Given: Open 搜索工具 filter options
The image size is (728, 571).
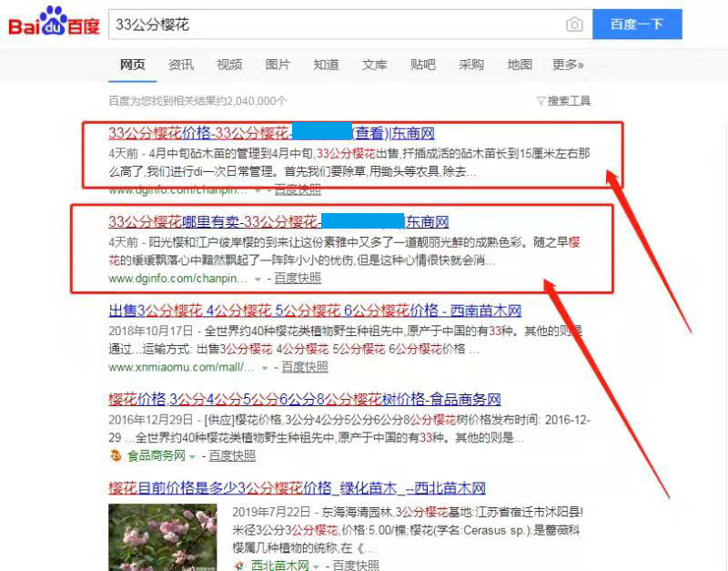Looking at the screenshot, I should (x=563, y=101).
